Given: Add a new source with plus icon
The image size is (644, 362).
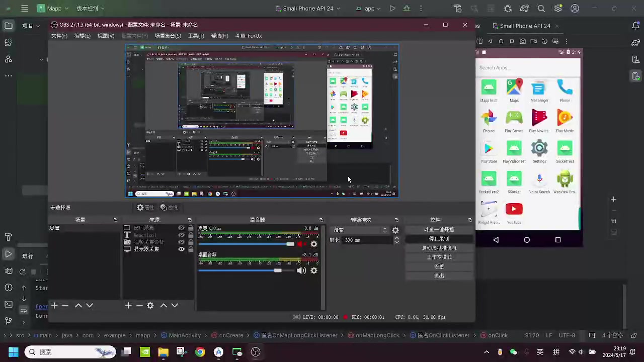Looking at the screenshot, I should click(128, 305).
